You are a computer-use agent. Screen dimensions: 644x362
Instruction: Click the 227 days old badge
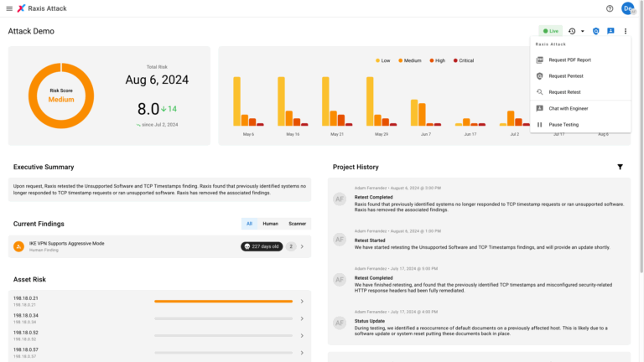(262, 246)
